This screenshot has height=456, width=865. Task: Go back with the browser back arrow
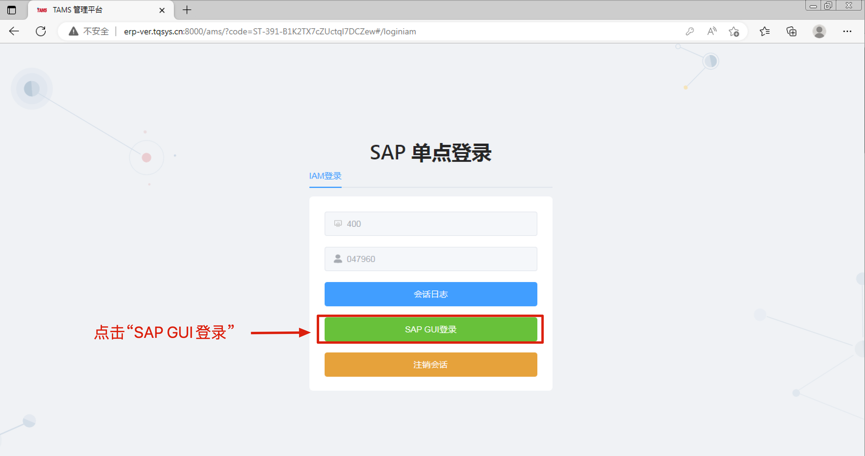pyautogui.click(x=14, y=31)
